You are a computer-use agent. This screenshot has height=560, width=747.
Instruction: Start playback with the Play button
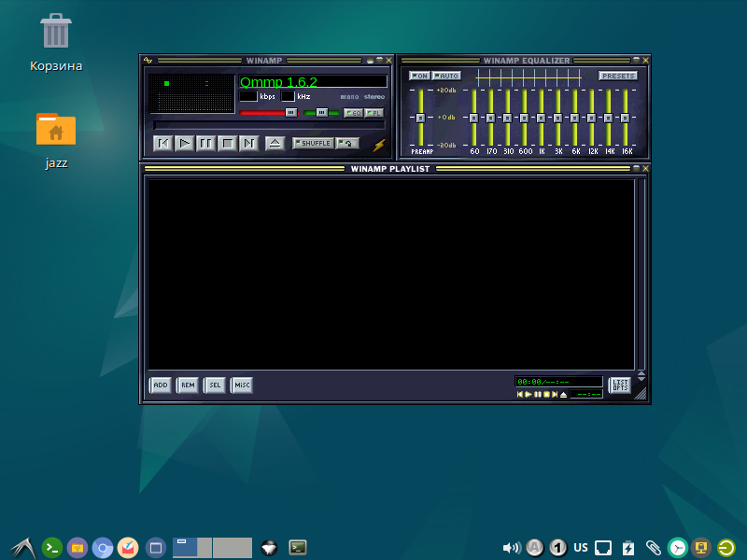pyautogui.click(x=184, y=144)
